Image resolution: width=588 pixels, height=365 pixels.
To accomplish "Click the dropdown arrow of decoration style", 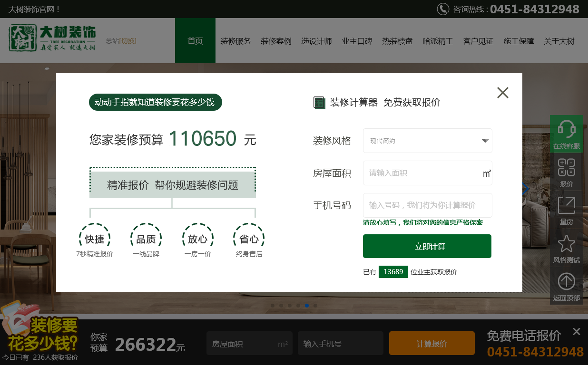I will click(485, 141).
